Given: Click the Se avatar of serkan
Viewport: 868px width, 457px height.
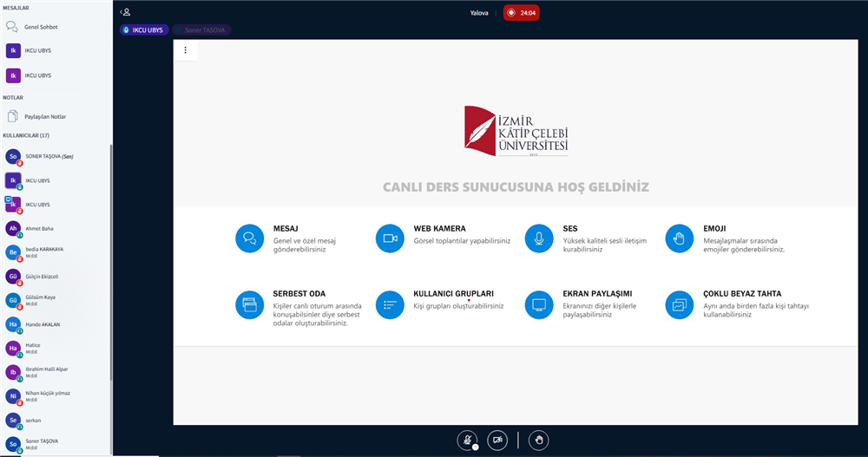Looking at the screenshot, I should (13, 420).
